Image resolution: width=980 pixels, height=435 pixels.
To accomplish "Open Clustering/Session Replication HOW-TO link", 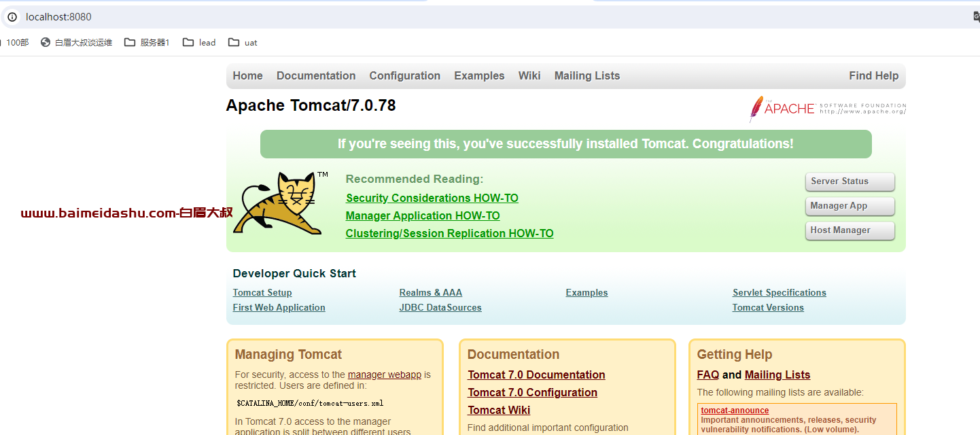I will [449, 233].
